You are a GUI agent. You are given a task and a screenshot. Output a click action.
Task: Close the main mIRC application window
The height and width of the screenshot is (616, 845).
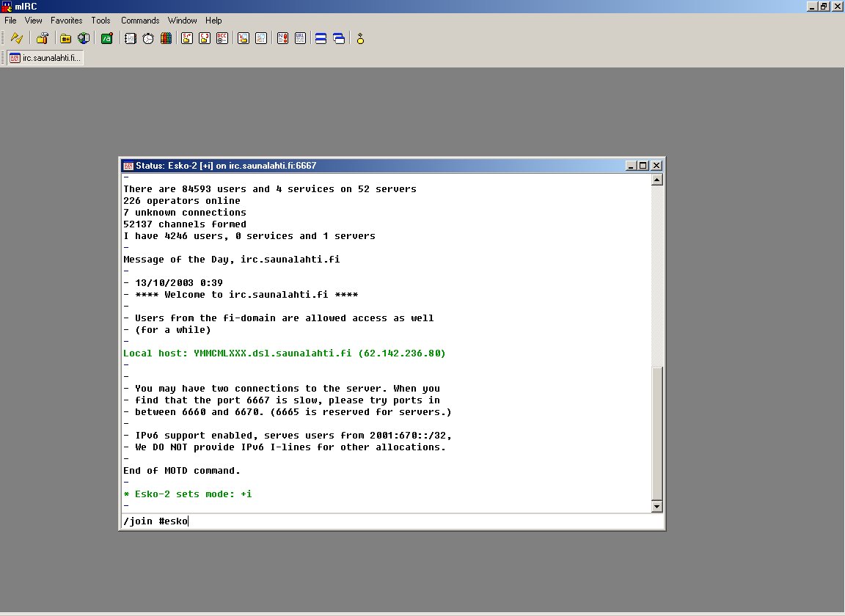click(x=837, y=7)
